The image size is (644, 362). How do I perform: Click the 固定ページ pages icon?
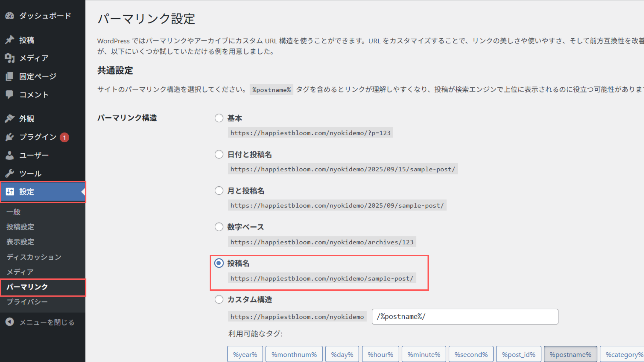coord(10,76)
